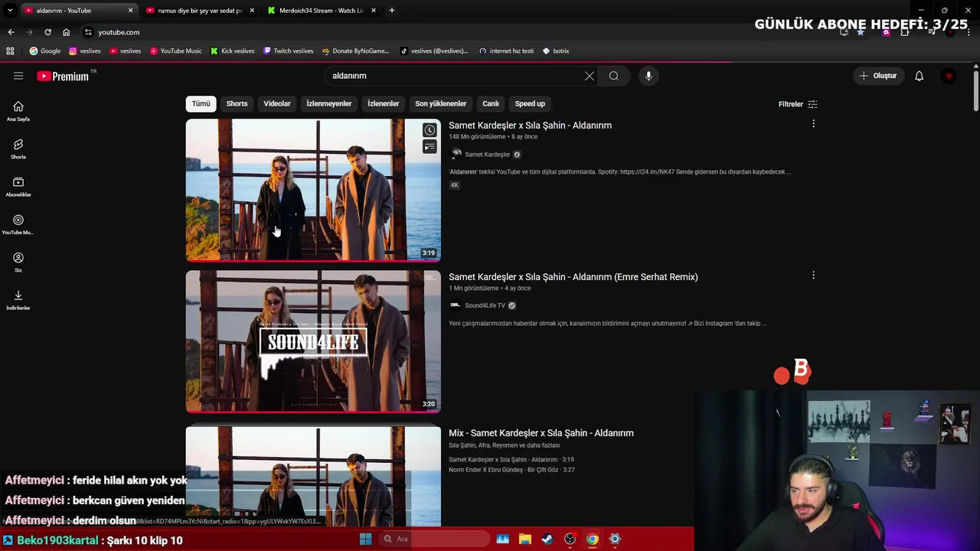Go back with browser back arrow
This screenshot has height=551, width=980.
[x=11, y=32]
